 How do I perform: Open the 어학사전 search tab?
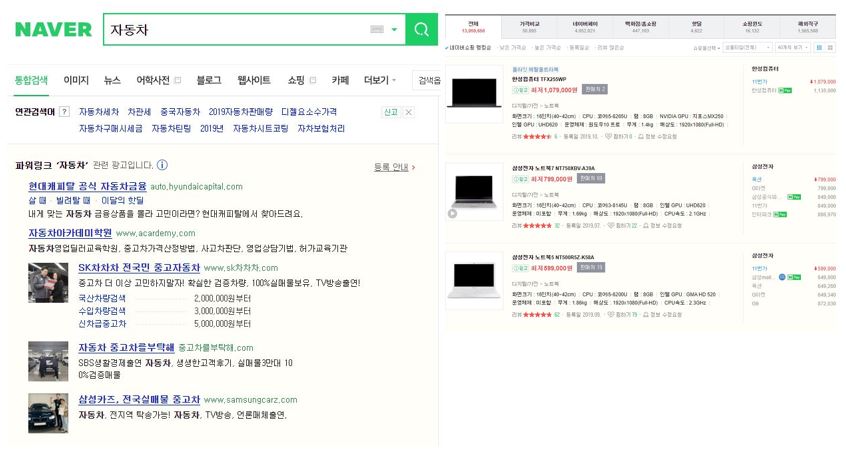click(x=153, y=80)
